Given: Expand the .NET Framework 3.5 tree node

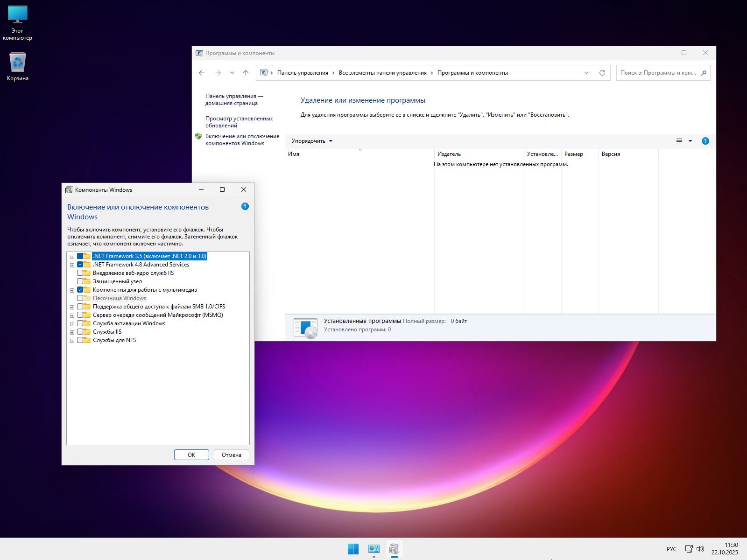Looking at the screenshot, I should (x=72, y=257).
